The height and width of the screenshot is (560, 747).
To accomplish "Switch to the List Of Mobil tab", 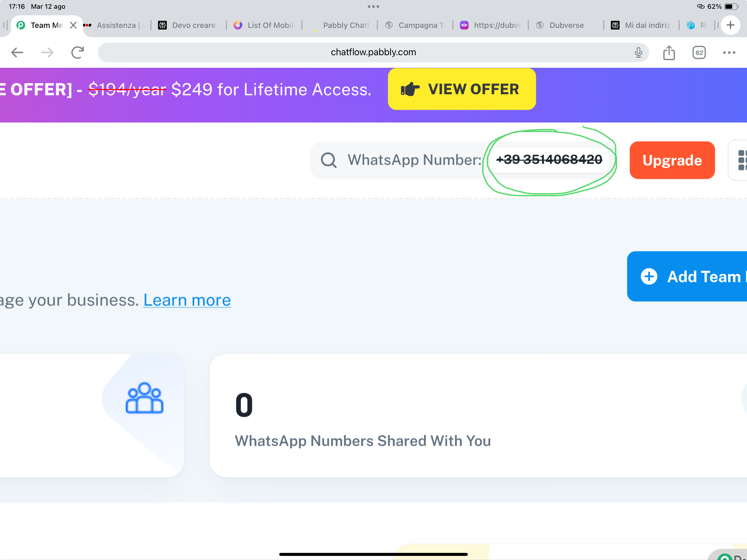I will 264,25.
